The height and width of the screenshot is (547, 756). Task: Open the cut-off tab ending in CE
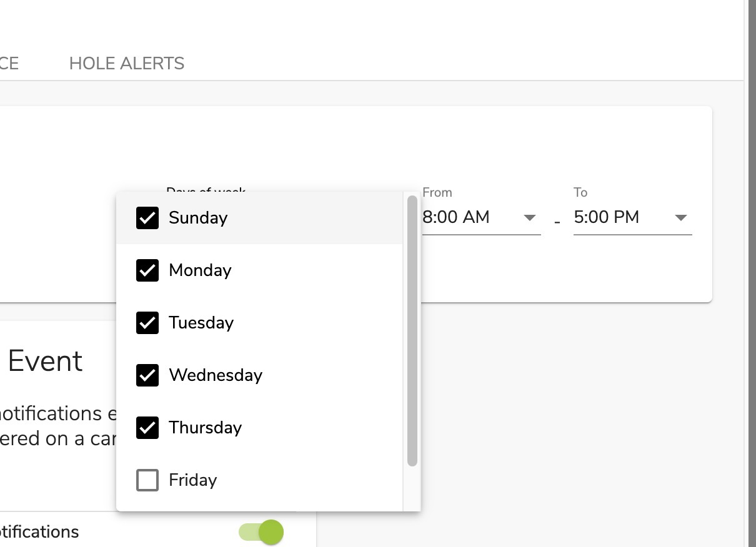9,64
